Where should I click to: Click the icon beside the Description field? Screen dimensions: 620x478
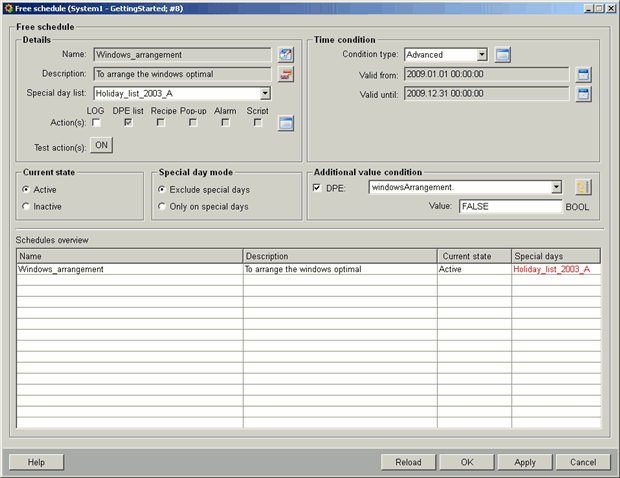point(286,74)
